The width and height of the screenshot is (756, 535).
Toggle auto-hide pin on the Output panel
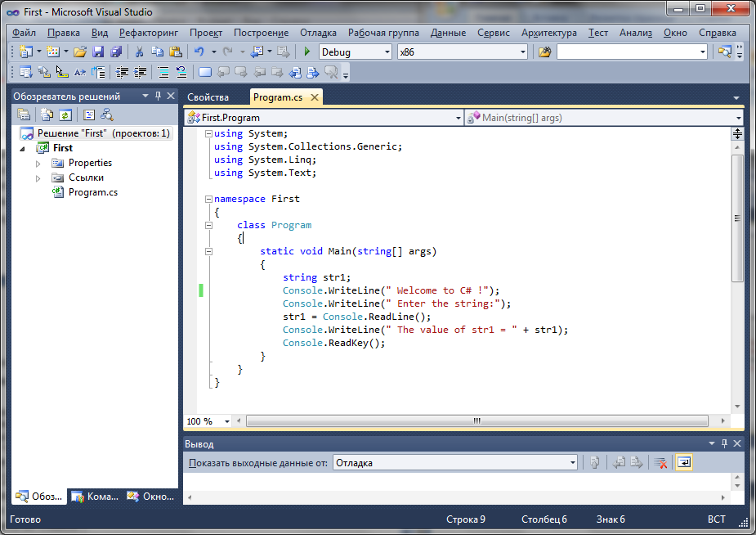click(724, 443)
